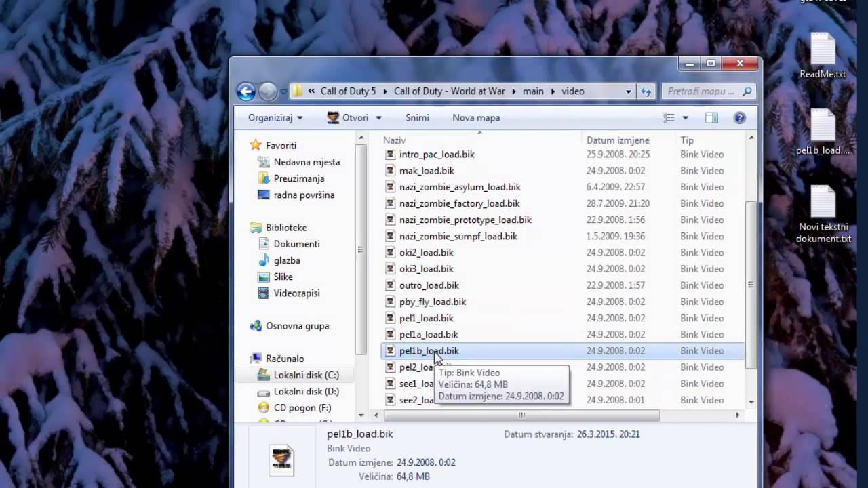This screenshot has height=488, width=868.
Task: Open the Organiziraj menu
Action: (275, 118)
